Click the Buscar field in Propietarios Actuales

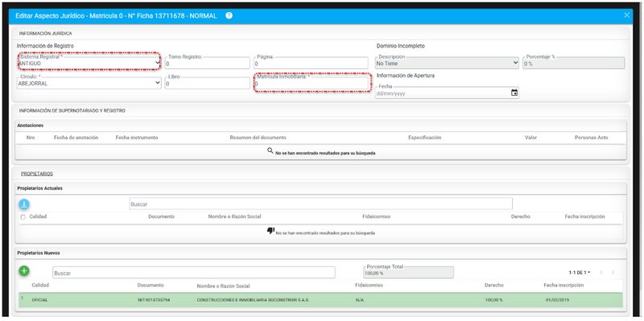(320, 204)
